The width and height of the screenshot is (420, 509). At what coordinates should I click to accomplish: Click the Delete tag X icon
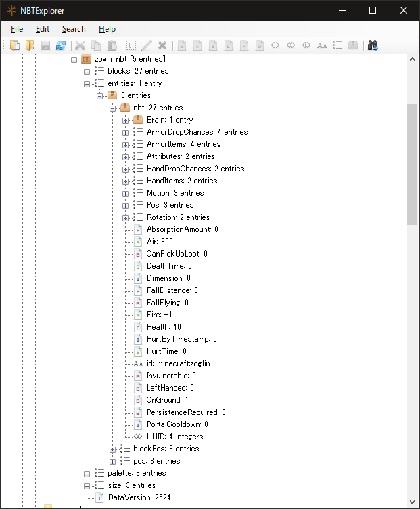click(x=162, y=45)
